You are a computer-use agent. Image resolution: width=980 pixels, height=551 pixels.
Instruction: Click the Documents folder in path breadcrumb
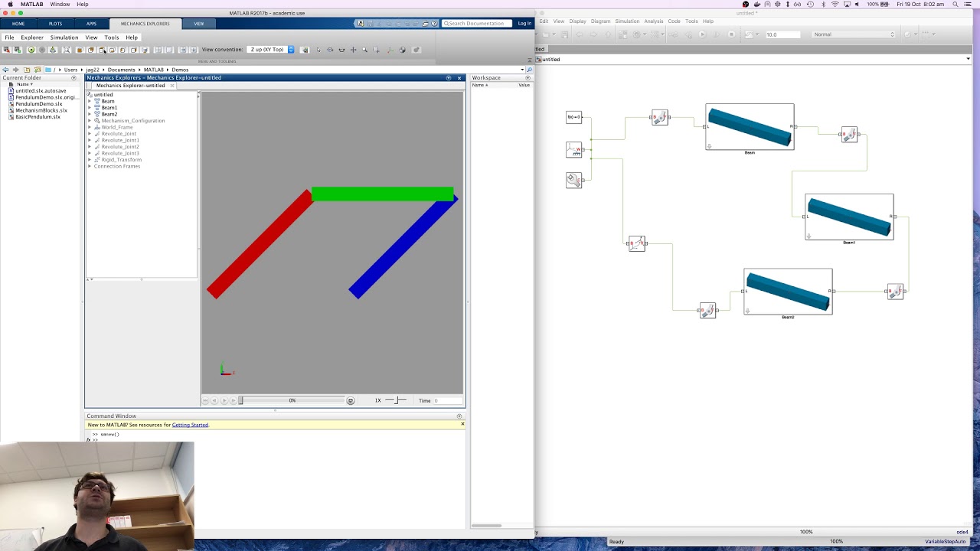121,70
